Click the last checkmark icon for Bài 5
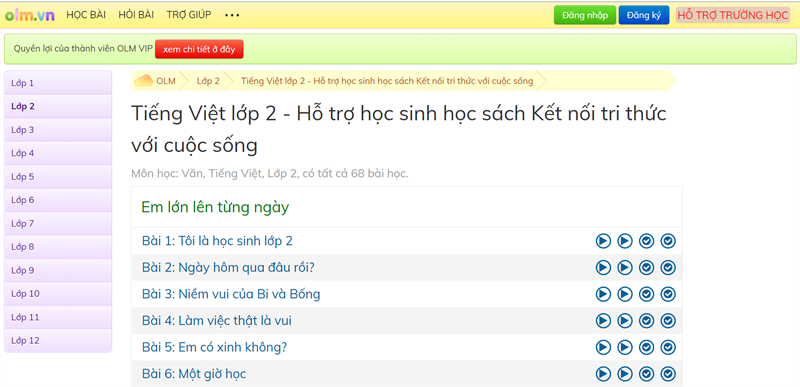Screen dimensions: 800x387 pyautogui.click(x=668, y=347)
